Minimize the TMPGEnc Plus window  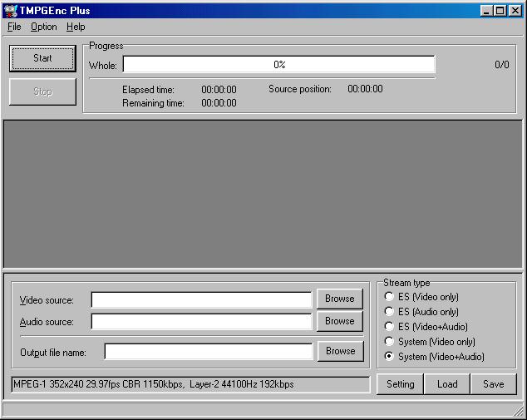486,11
